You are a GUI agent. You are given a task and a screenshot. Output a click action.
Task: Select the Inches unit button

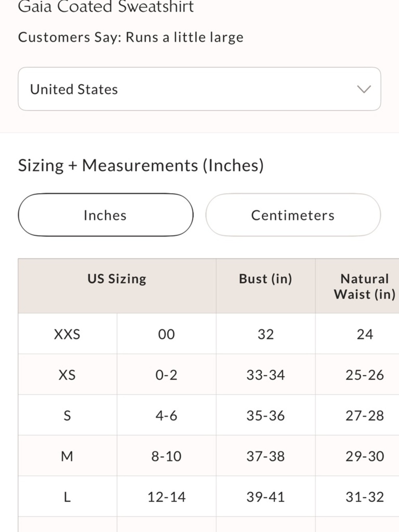(106, 215)
